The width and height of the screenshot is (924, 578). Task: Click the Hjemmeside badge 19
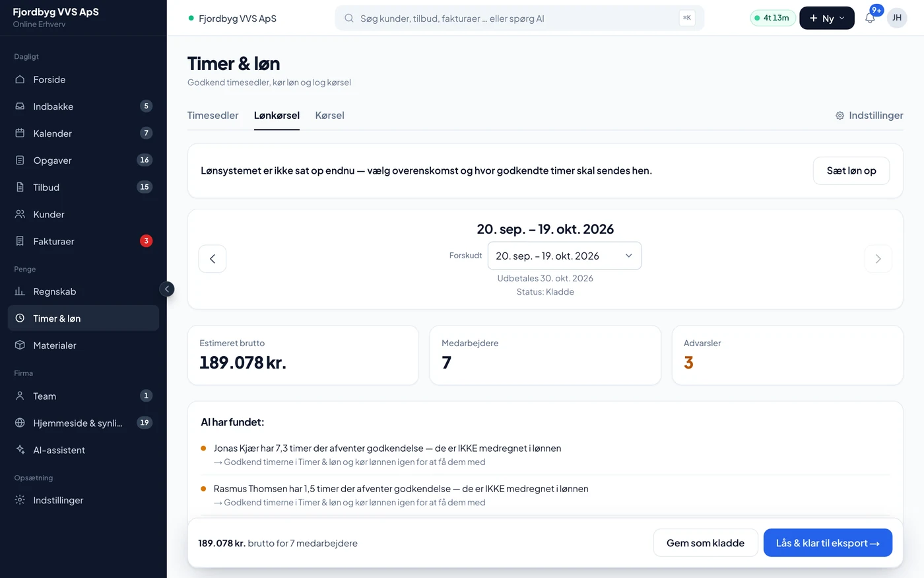click(x=145, y=423)
